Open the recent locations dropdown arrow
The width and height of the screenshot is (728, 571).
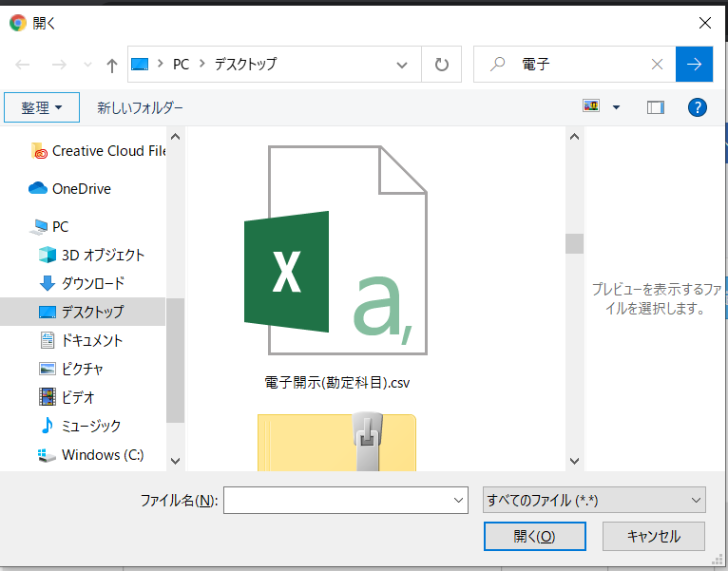pyautogui.click(x=87, y=65)
